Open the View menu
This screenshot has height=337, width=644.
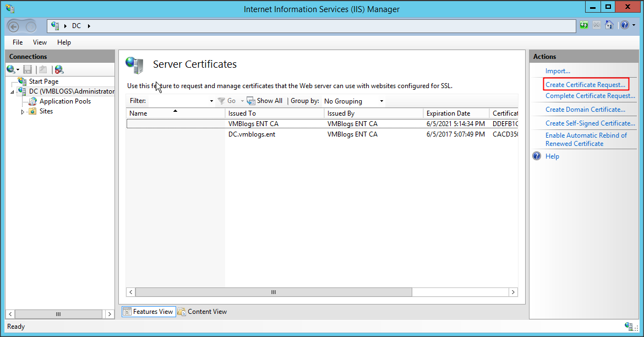click(40, 42)
